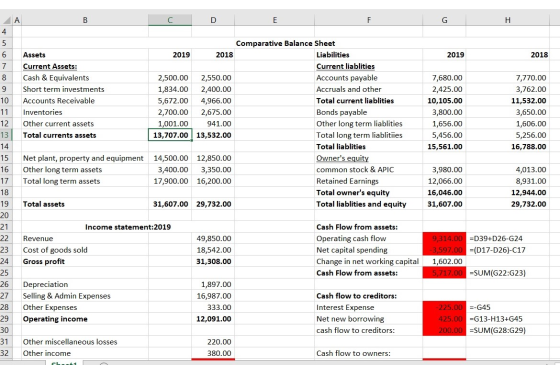This screenshot has width=560, height=365.
Task: Click Revenue value 49,850.00
Action: 213,238
